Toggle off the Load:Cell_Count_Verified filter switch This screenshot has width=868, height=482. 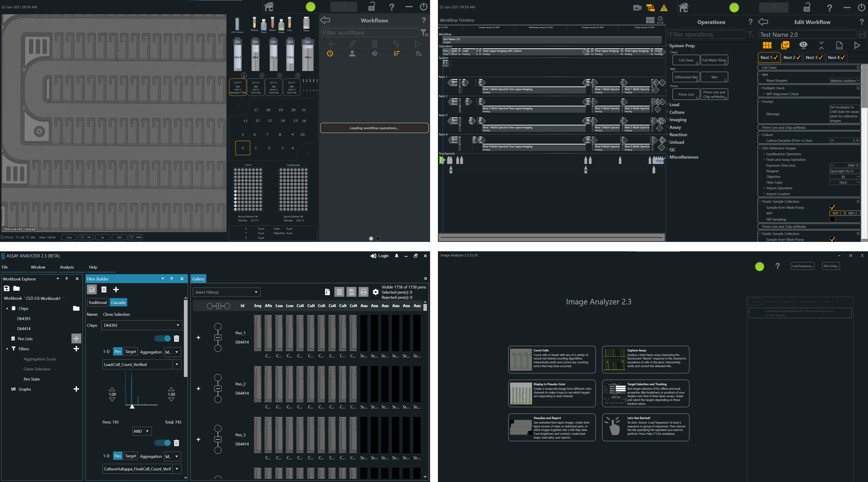coord(163,338)
